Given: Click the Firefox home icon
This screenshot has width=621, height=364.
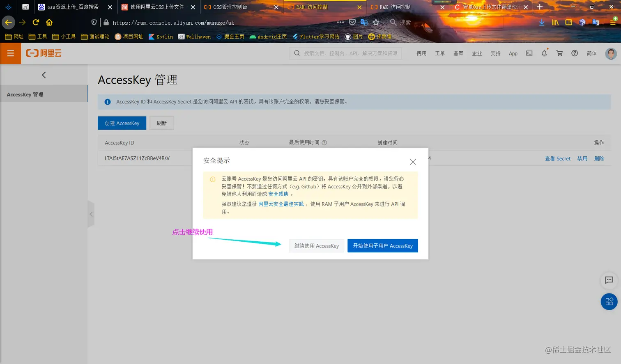Looking at the screenshot, I should point(50,22).
